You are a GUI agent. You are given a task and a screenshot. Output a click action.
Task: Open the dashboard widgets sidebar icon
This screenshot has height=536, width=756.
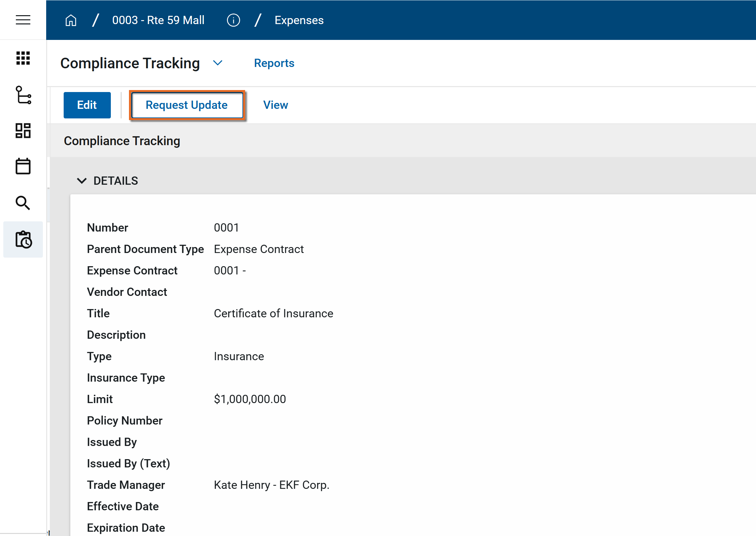coord(23,131)
